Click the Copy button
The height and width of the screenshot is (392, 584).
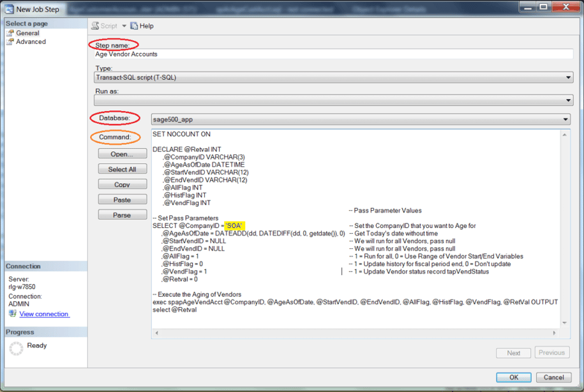(122, 185)
